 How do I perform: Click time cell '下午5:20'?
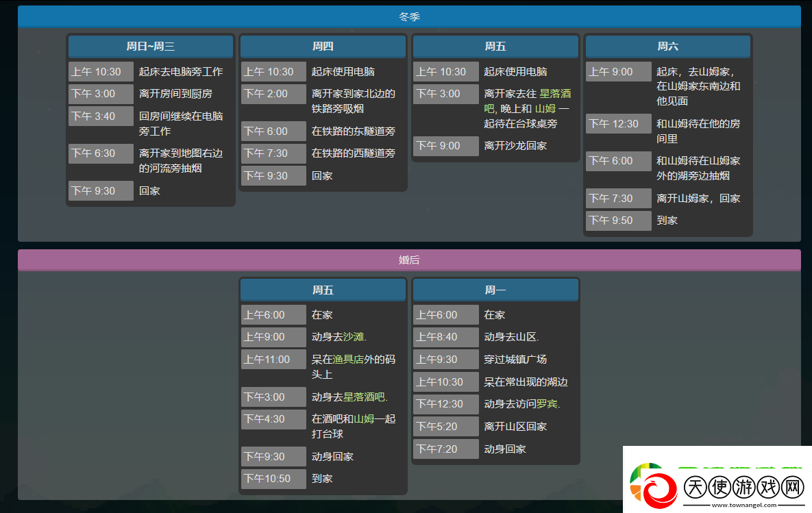[x=446, y=427]
